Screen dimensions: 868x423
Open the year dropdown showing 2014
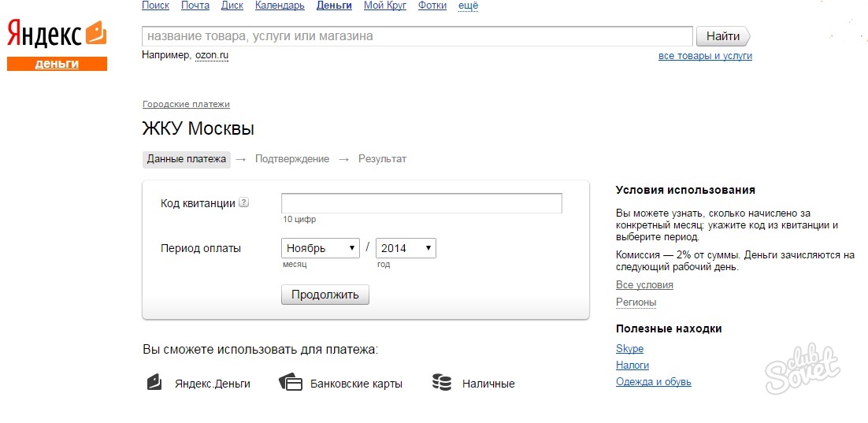406,248
